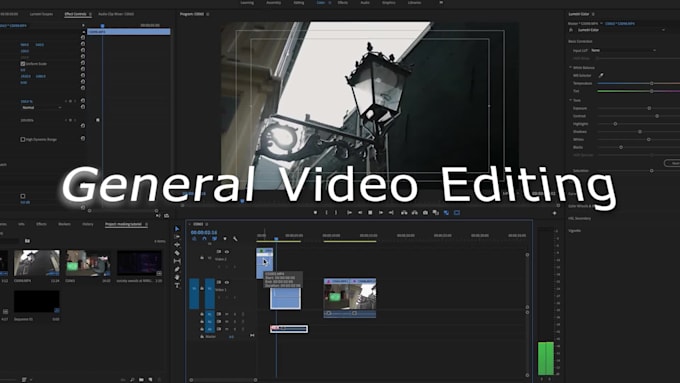This screenshot has width=680, height=383.
Task: Toggle the Uniform Scale checkbox
Action: (x=23, y=64)
